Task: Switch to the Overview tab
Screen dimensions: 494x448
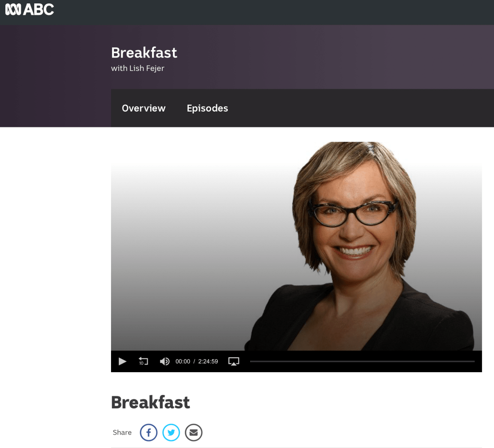Action: point(144,108)
